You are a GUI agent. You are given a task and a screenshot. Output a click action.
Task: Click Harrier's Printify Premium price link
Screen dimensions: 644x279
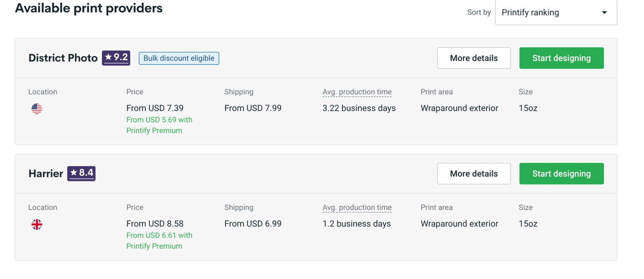(x=159, y=240)
